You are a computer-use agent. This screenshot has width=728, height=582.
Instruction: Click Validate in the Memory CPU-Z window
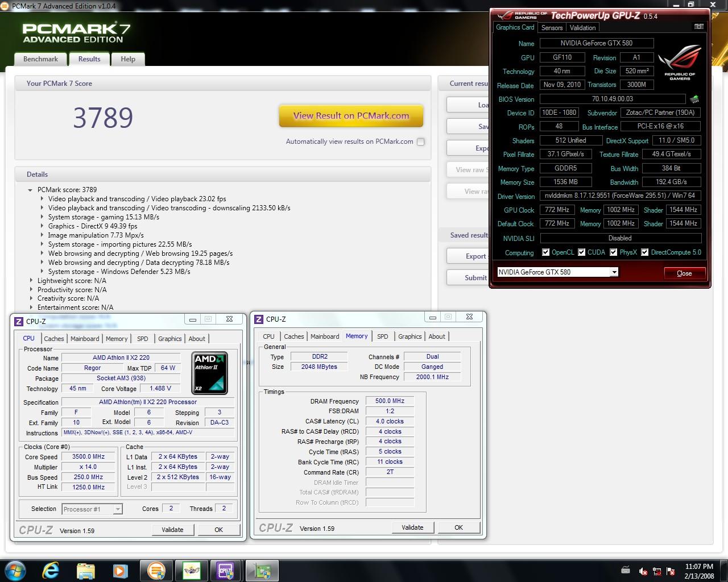coord(412,527)
